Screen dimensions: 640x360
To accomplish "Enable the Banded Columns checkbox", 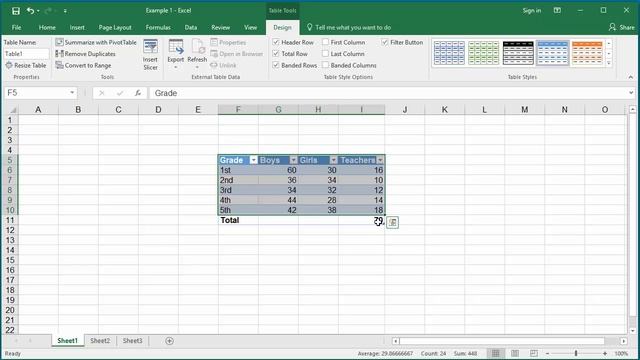I will pyautogui.click(x=325, y=65).
